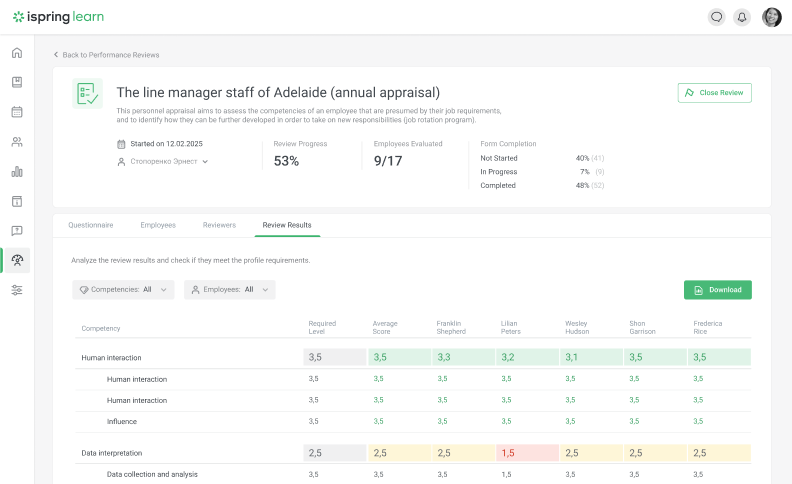Image resolution: width=792 pixels, height=484 pixels.
Task: Click the green Download button
Action: tap(717, 290)
